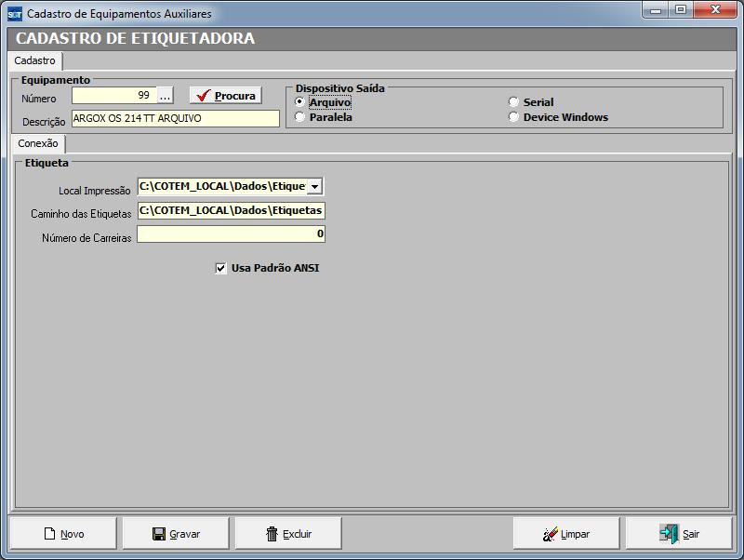Click the Sair exit door icon
The height and width of the screenshot is (560, 744).
[669, 534]
